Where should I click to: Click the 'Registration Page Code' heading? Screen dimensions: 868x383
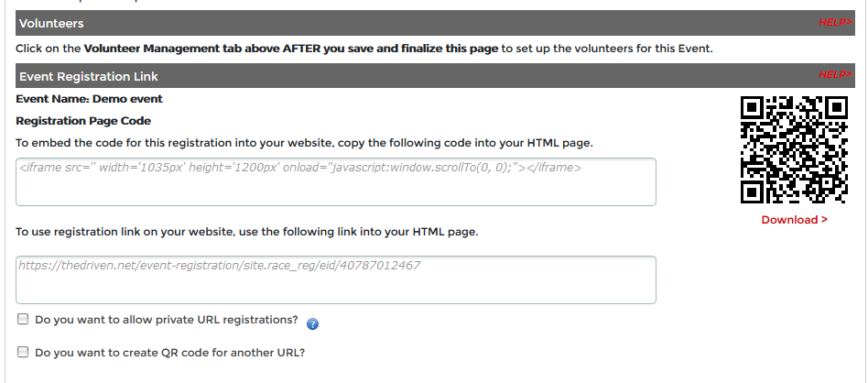tap(83, 121)
